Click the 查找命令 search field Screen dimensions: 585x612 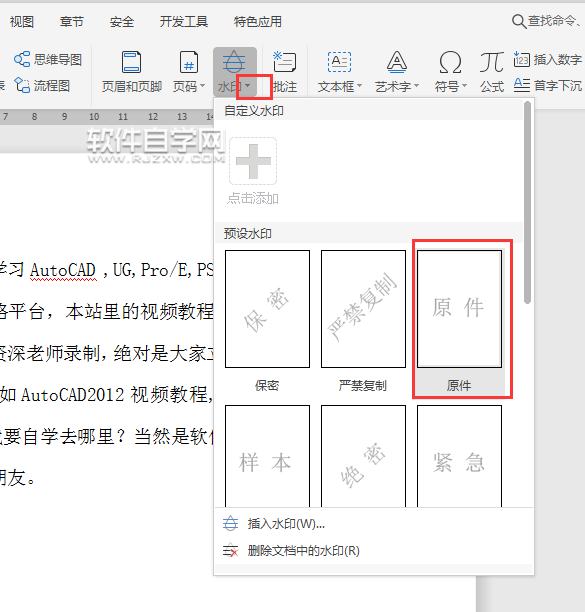click(x=548, y=21)
